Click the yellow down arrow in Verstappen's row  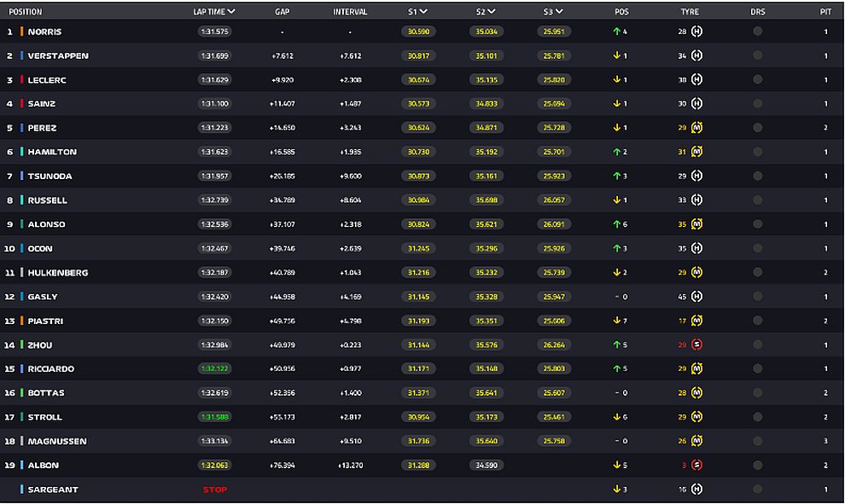coord(616,55)
